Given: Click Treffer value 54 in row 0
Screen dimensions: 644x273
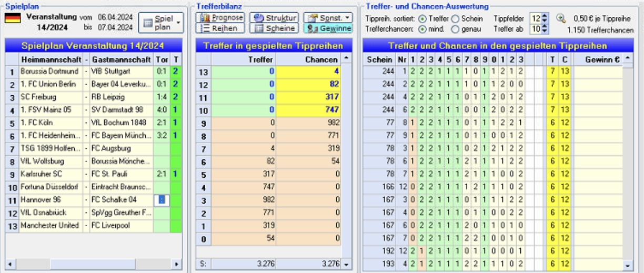Looking at the screenshot, I should tap(243, 238).
